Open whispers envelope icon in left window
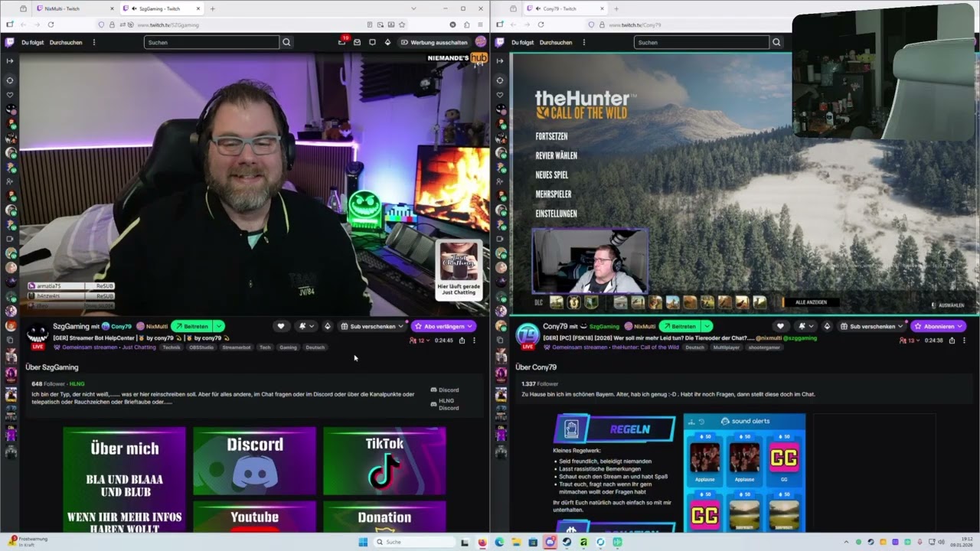The height and width of the screenshot is (551, 980). coord(357,42)
